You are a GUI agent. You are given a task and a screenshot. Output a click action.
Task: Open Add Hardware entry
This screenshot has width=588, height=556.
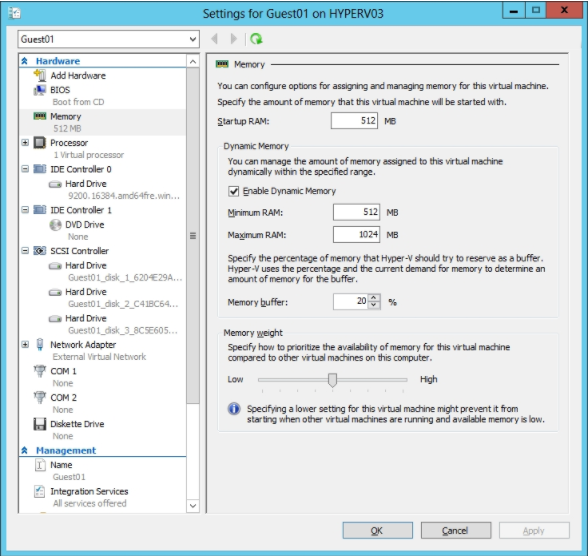(x=102, y=75)
